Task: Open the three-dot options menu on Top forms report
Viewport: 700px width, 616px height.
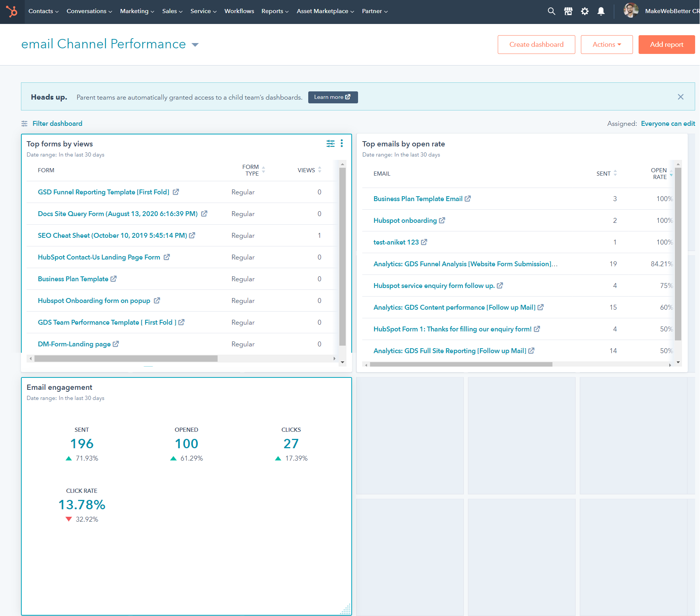Action: pos(341,143)
